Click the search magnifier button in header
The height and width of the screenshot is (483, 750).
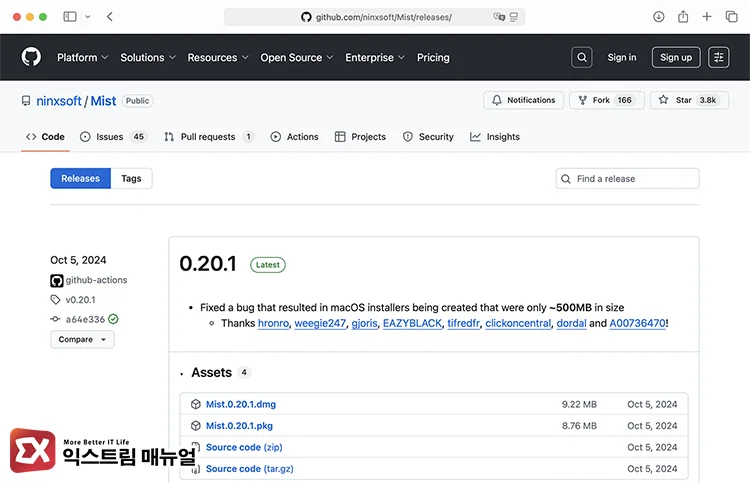pos(582,57)
